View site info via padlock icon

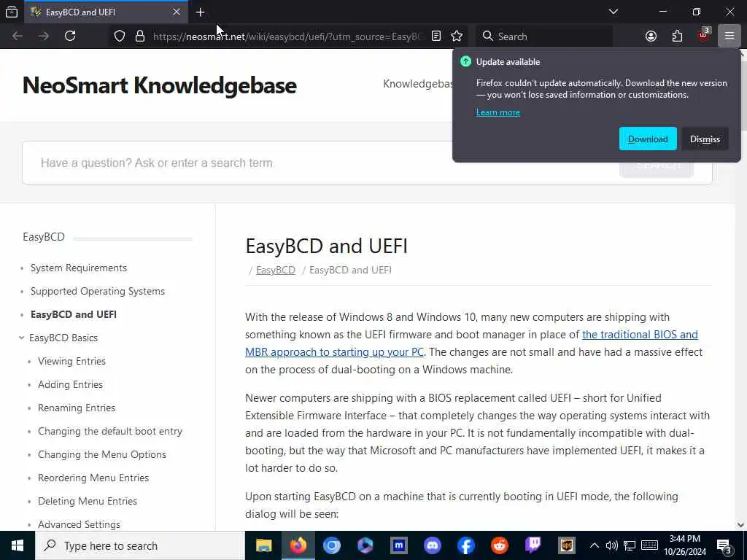click(140, 36)
